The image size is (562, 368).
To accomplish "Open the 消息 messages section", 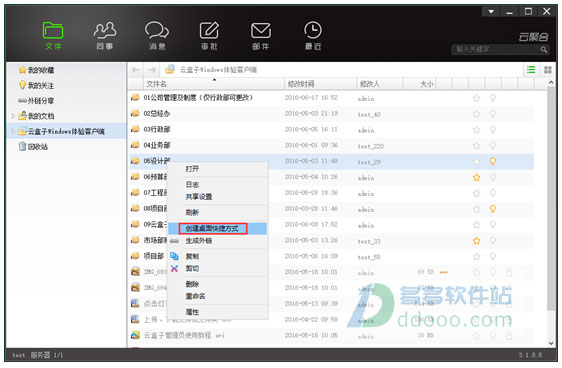I will pyautogui.click(x=157, y=35).
